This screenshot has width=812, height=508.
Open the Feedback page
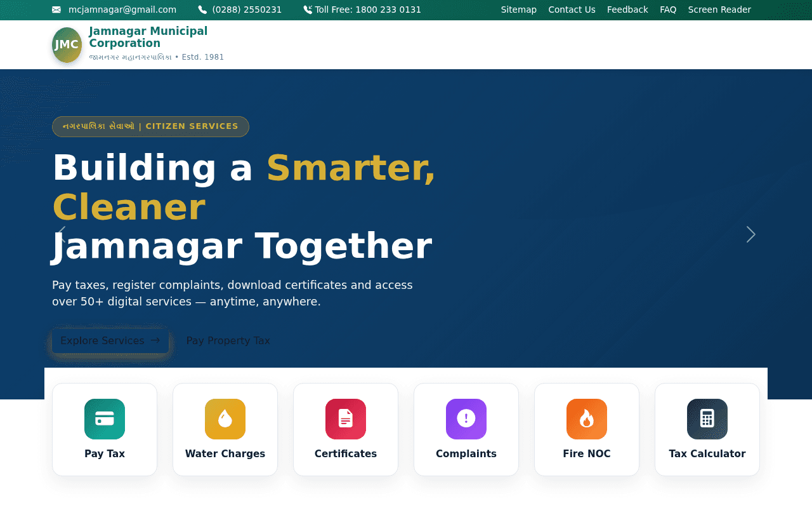[x=627, y=10]
